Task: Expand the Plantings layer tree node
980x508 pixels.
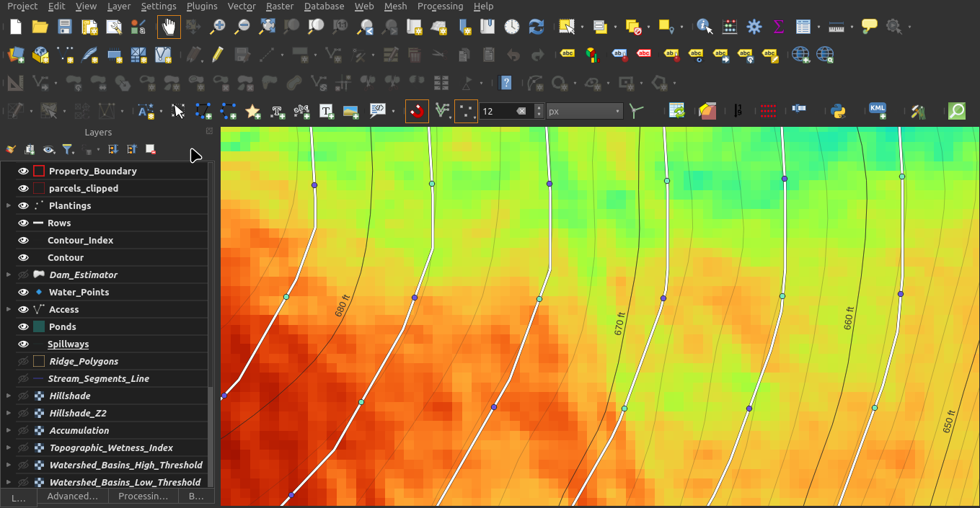Action: [x=9, y=206]
